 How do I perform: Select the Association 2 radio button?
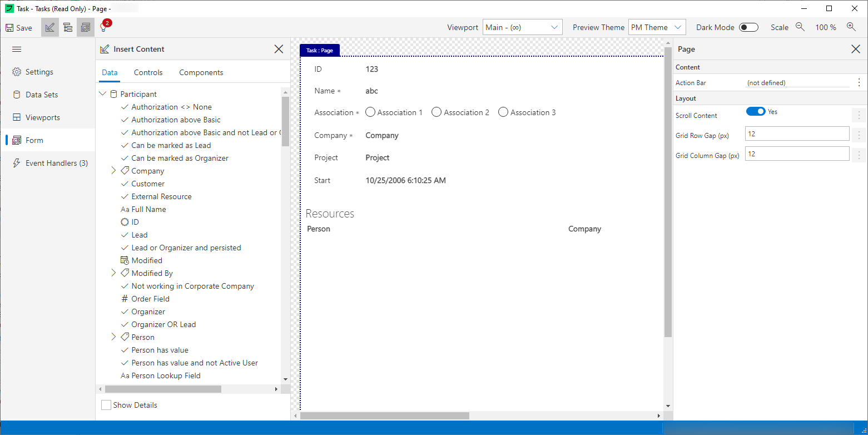tap(437, 112)
